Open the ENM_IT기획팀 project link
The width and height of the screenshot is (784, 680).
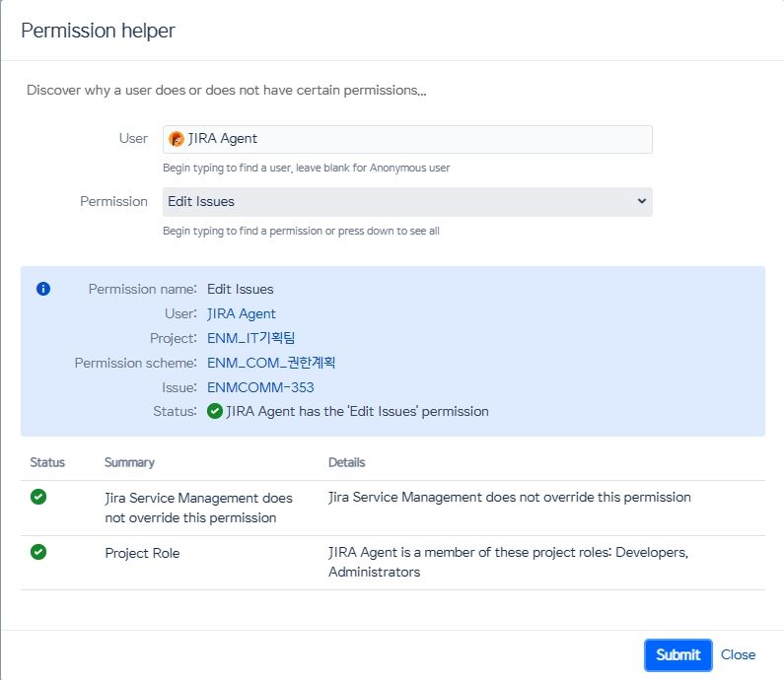(251, 338)
